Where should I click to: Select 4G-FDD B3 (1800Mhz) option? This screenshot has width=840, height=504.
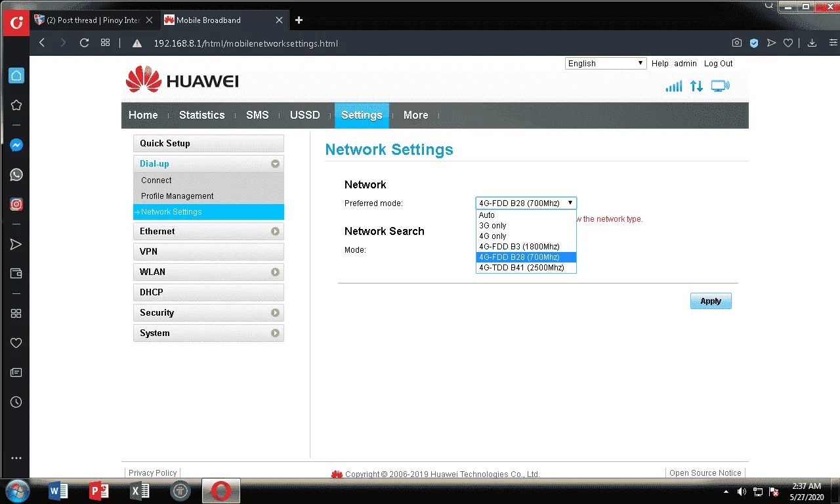click(526, 247)
